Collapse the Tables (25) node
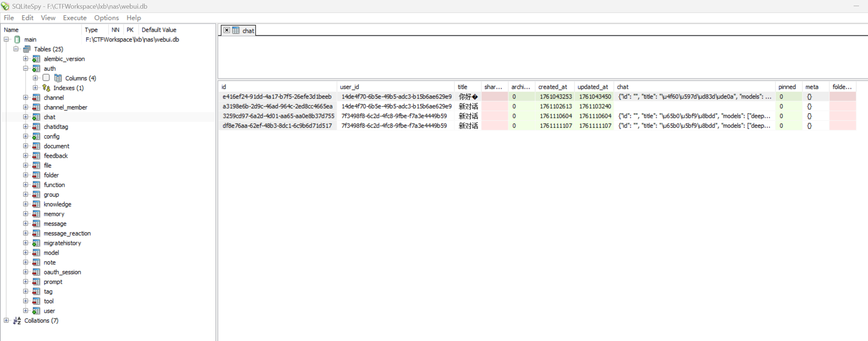 [16, 49]
